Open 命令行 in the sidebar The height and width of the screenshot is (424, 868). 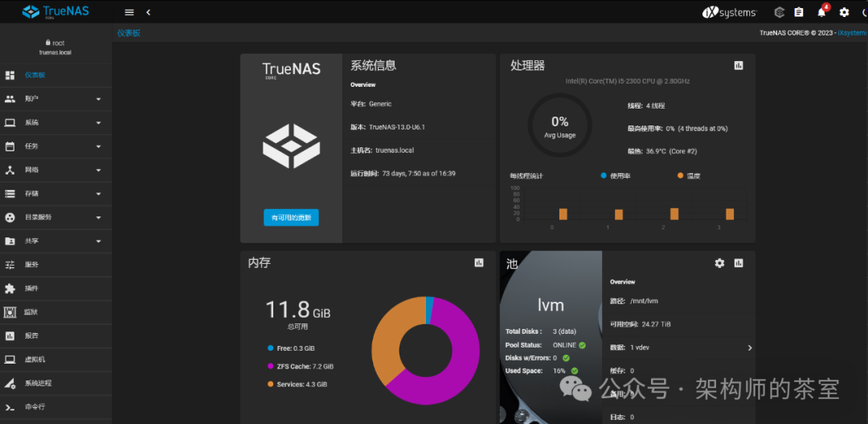pos(56,407)
